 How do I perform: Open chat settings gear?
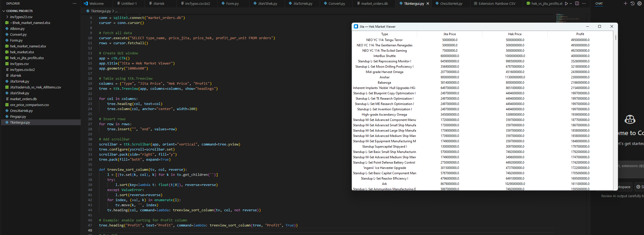point(639,3)
